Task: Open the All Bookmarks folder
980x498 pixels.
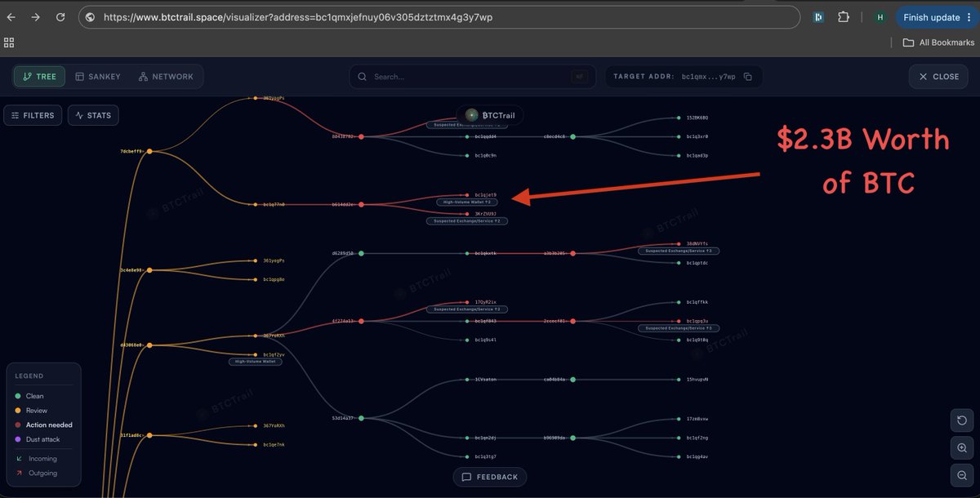Action: point(938,42)
